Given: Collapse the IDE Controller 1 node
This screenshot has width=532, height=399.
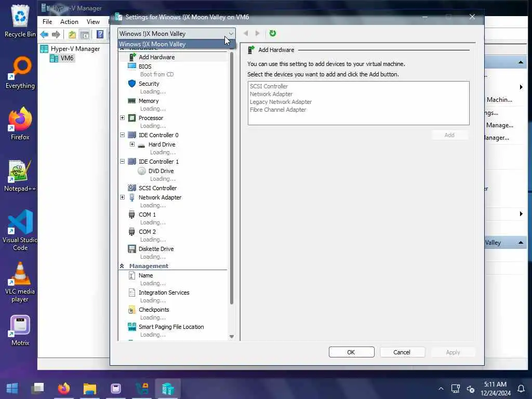Looking at the screenshot, I should pyautogui.click(x=123, y=162).
